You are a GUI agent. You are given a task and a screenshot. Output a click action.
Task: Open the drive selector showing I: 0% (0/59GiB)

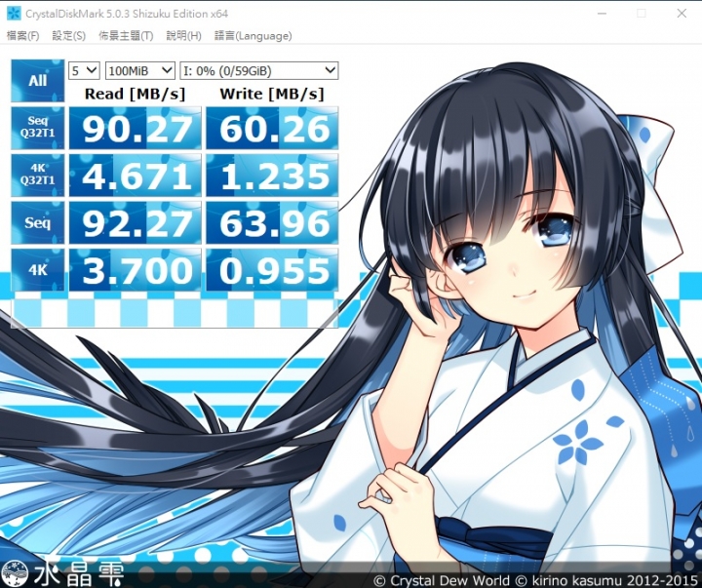(x=258, y=71)
